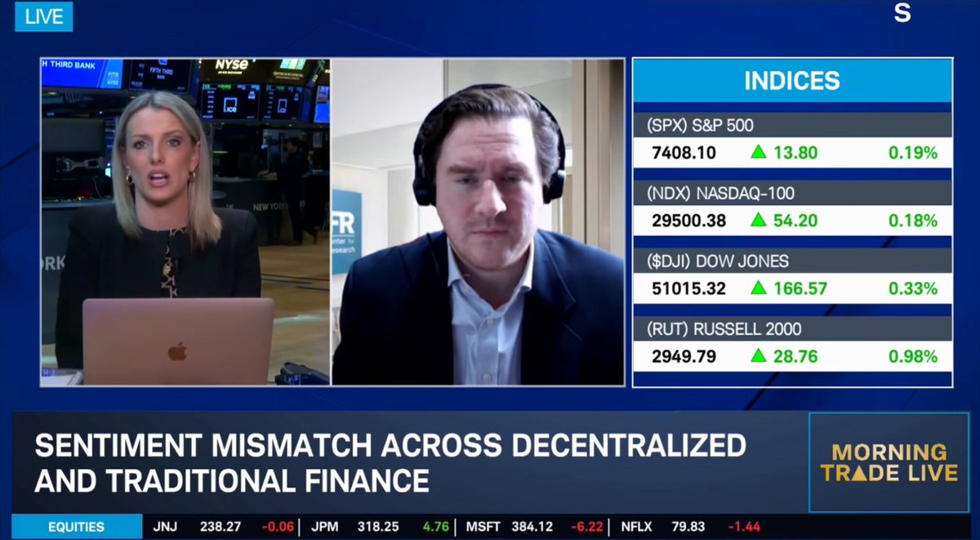The width and height of the screenshot is (980, 540).
Task: Select the ($DJI) DOW JONES label
Action: click(717, 261)
